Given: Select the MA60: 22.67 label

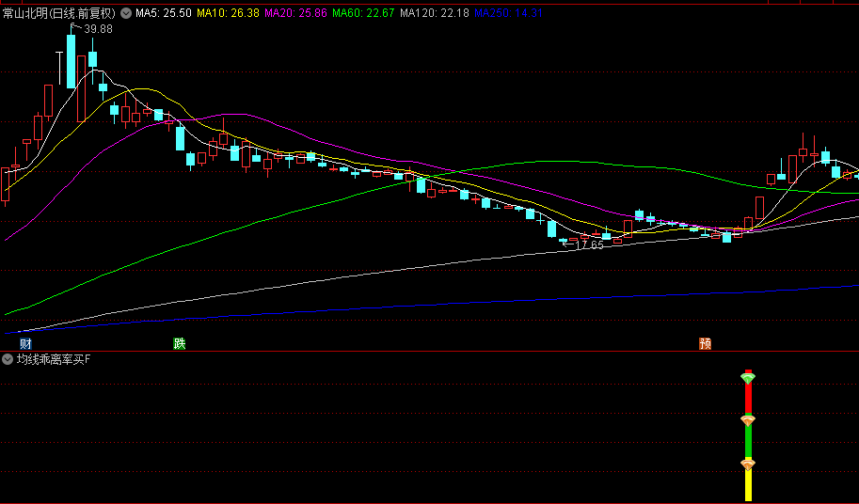Looking at the screenshot, I should [363, 13].
